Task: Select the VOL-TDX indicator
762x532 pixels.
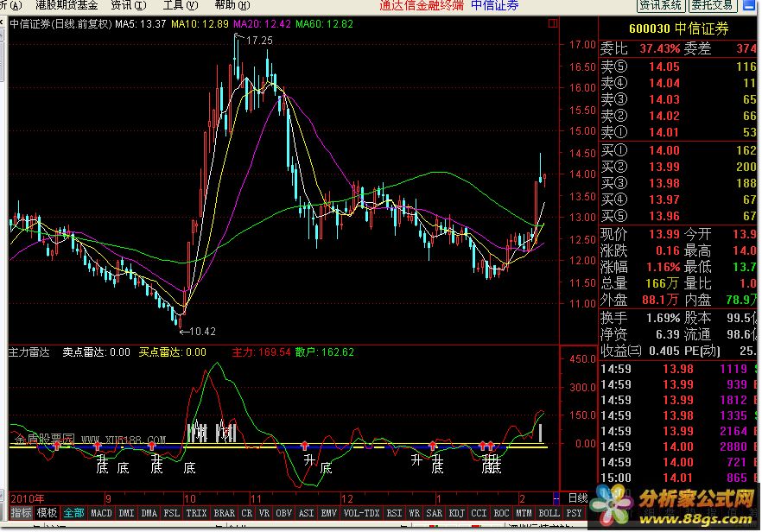Action: [x=361, y=512]
